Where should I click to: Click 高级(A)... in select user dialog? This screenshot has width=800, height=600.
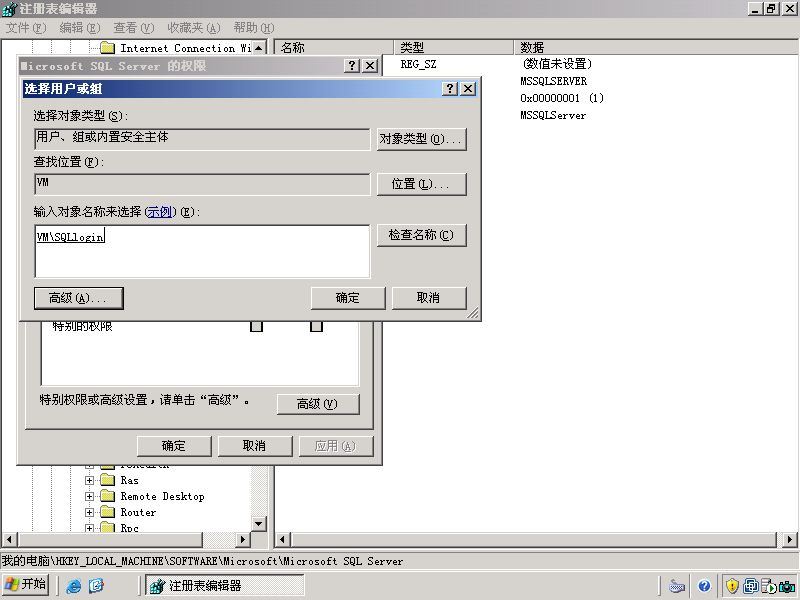point(79,298)
